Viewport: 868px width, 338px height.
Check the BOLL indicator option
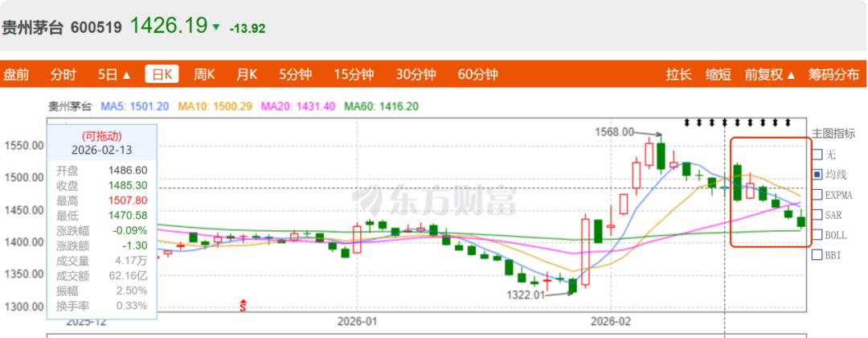tap(817, 235)
